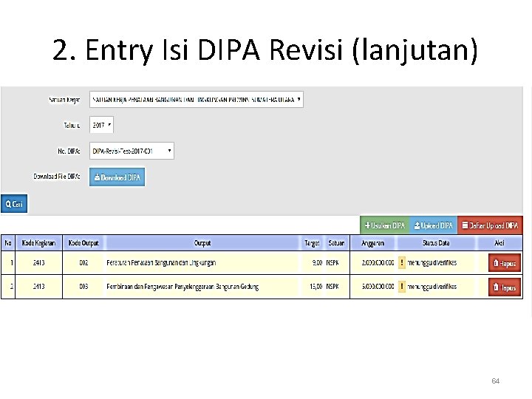Click the Target value 9,00
The height and width of the screenshot is (399, 532).
[317, 262]
